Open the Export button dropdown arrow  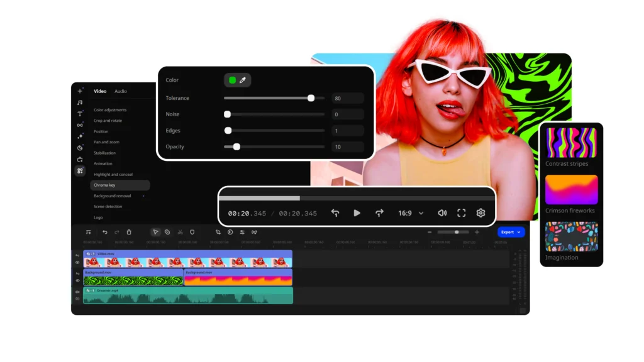(x=519, y=232)
